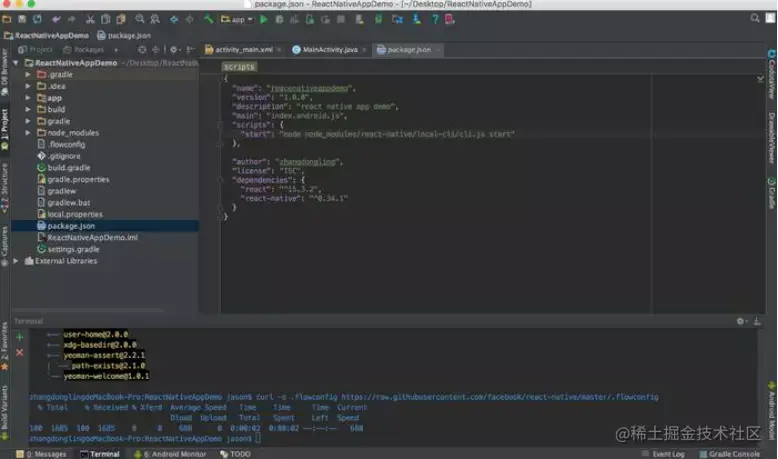Click the scripts breadcrumb in editor
The height and width of the screenshot is (459, 778).
click(239, 66)
